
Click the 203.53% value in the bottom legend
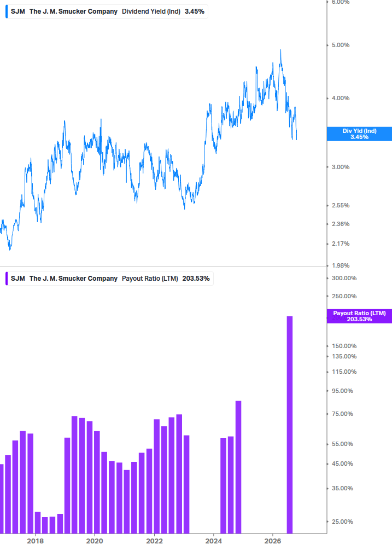(196, 279)
